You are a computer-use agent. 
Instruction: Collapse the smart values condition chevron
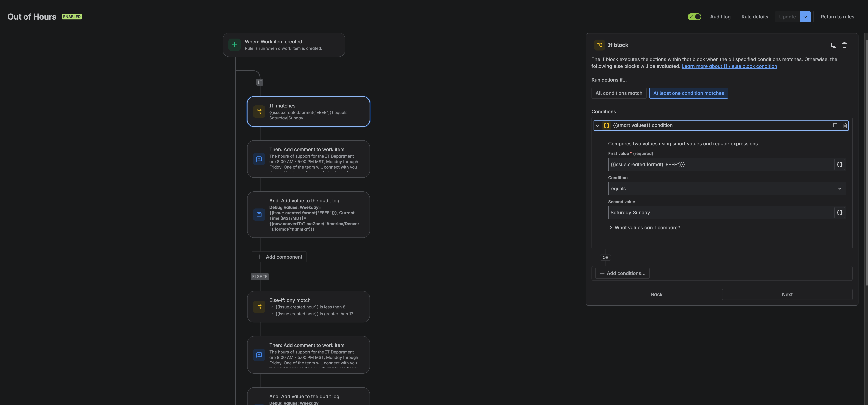tap(597, 126)
